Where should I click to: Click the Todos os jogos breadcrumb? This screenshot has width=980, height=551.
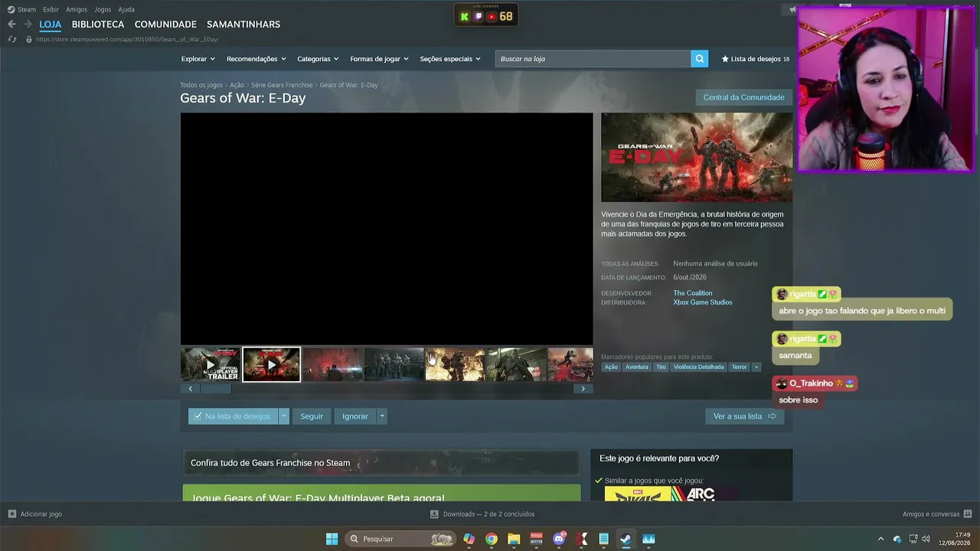pyautogui.click(x=201, y=85)
